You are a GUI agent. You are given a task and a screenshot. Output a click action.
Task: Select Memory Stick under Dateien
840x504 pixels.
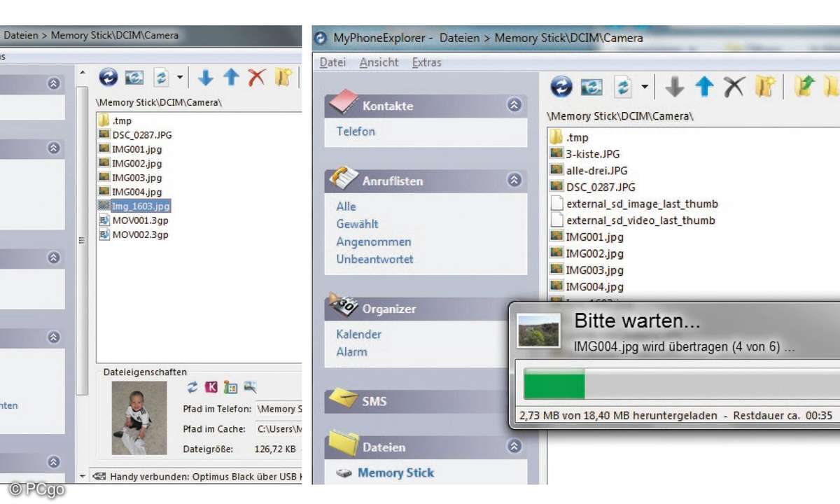pyautogui.click(x=395, y=472)
